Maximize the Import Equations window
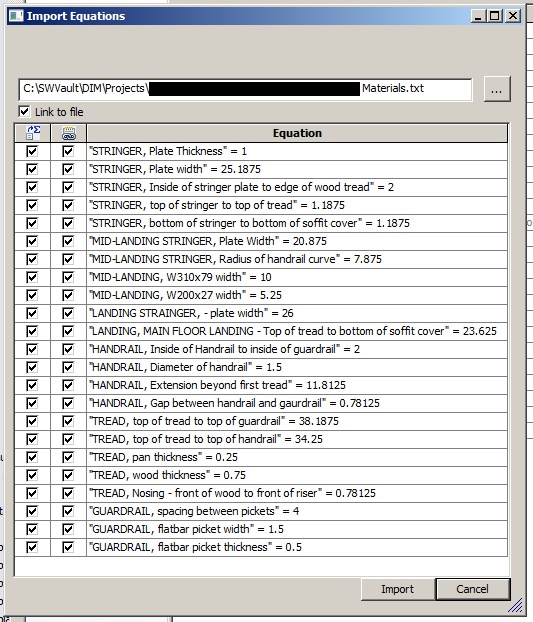This screenshot has width=533, height=622. point(495,16)
